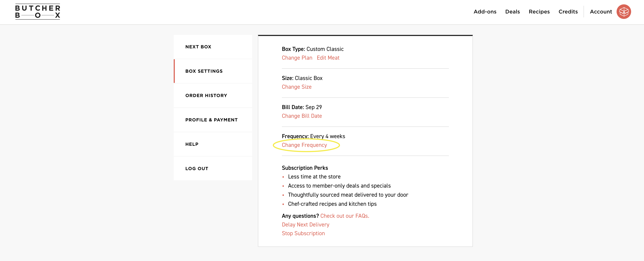The image size is (644, 261).
Task: Open the Account menu text
Action: [x=601, y=12]
